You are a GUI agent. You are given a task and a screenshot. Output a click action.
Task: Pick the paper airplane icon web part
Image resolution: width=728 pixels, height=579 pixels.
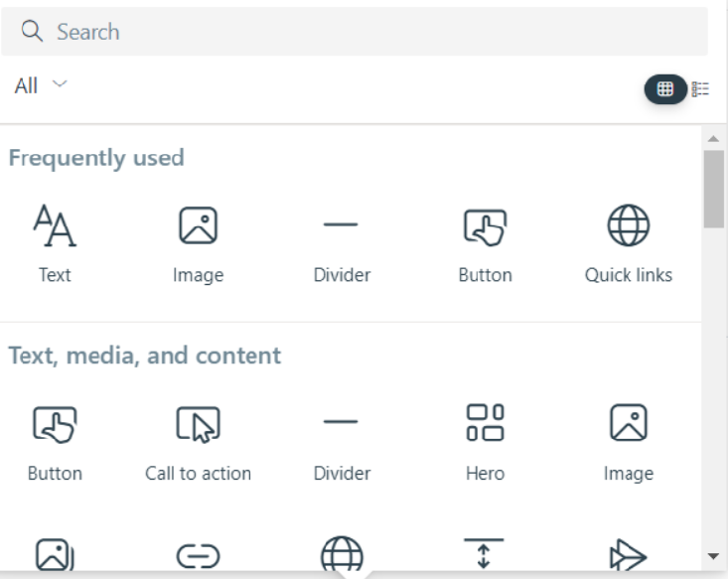[628, 554]
